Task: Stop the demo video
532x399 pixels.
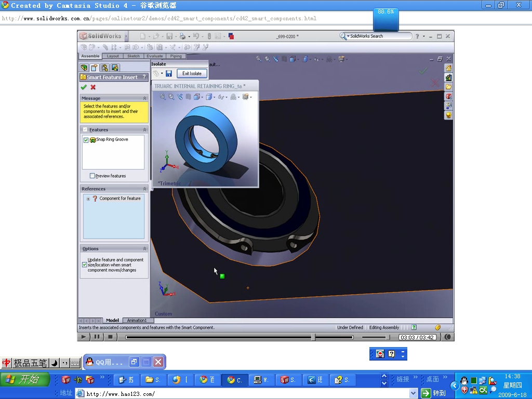Action: [110, 337]
